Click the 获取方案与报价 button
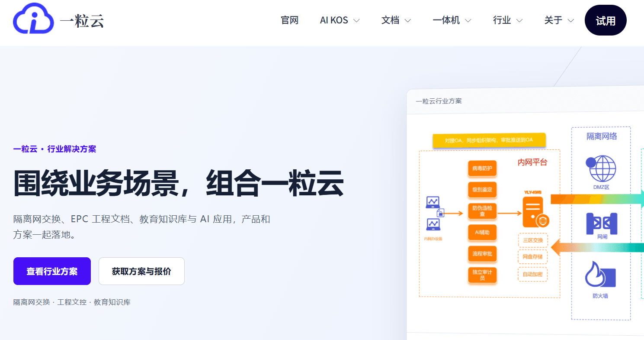 (x=141, y=271)
